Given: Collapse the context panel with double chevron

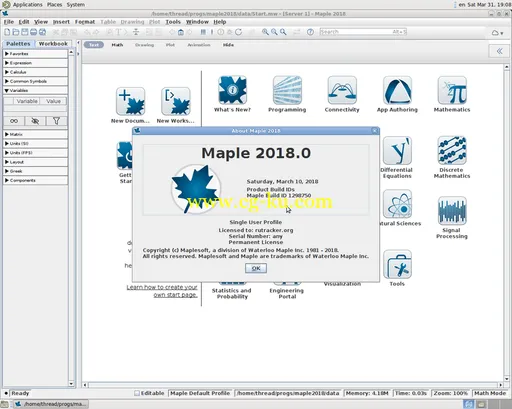Looking at the screenshot, I should pos(499,51).
